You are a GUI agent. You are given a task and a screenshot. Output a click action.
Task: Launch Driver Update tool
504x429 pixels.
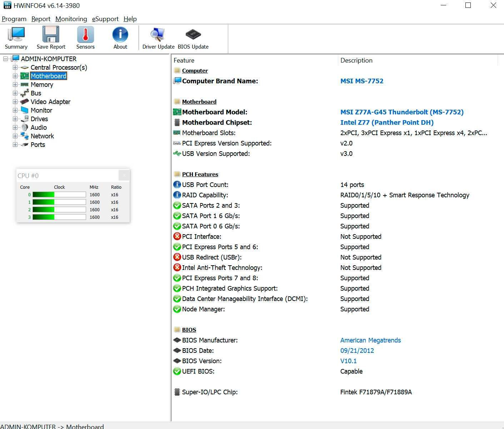pos(158,38)
